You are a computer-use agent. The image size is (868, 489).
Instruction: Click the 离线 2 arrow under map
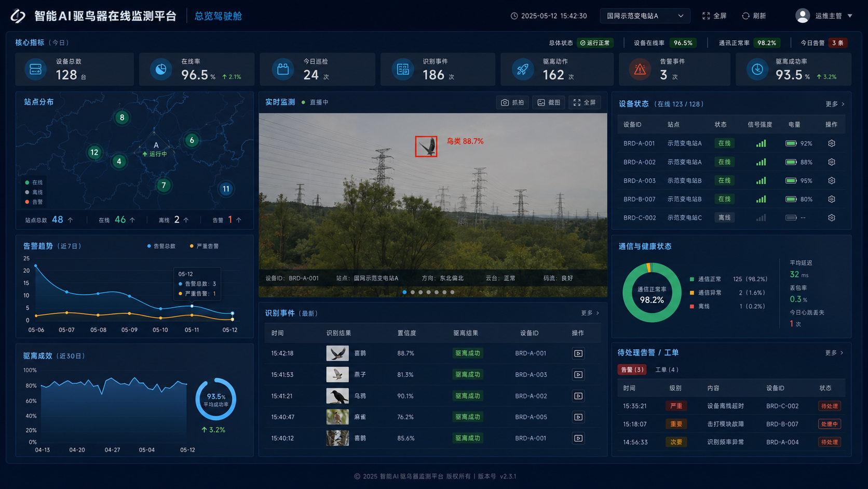click(x=186, y=220)
